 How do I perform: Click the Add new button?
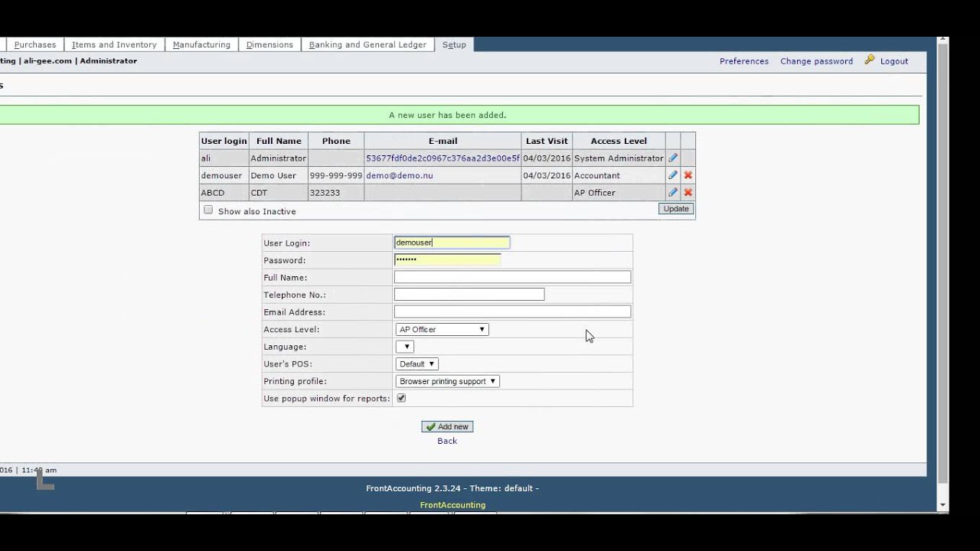[447, 426]
